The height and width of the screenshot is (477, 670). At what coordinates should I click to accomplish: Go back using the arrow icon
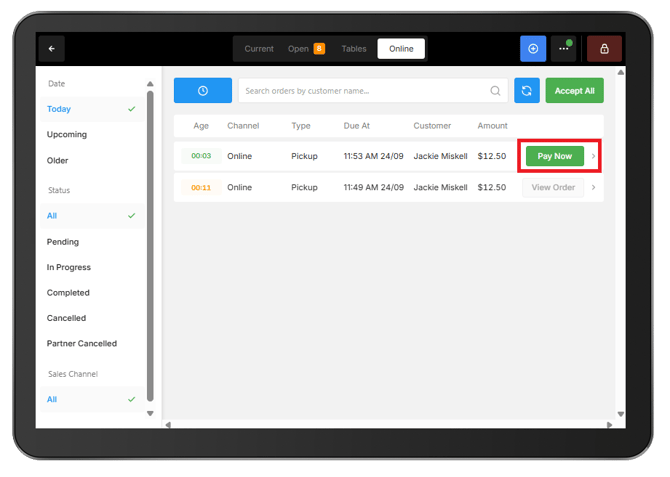tap(52, 49)
